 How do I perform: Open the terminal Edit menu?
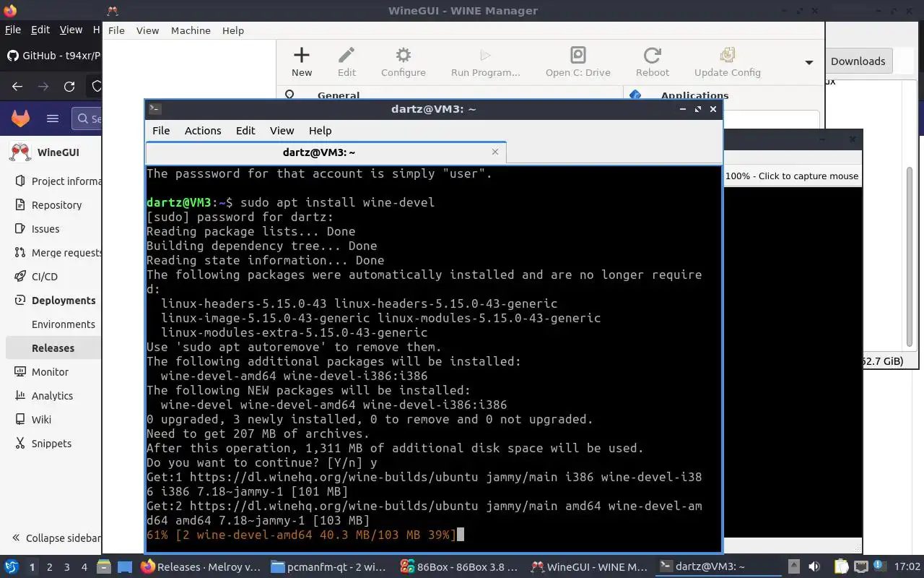(x=245, y=130)
